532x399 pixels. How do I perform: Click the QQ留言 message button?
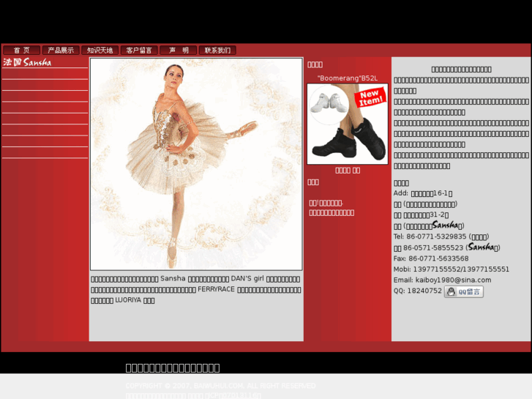pyautogui.click(x=464, y=291)
